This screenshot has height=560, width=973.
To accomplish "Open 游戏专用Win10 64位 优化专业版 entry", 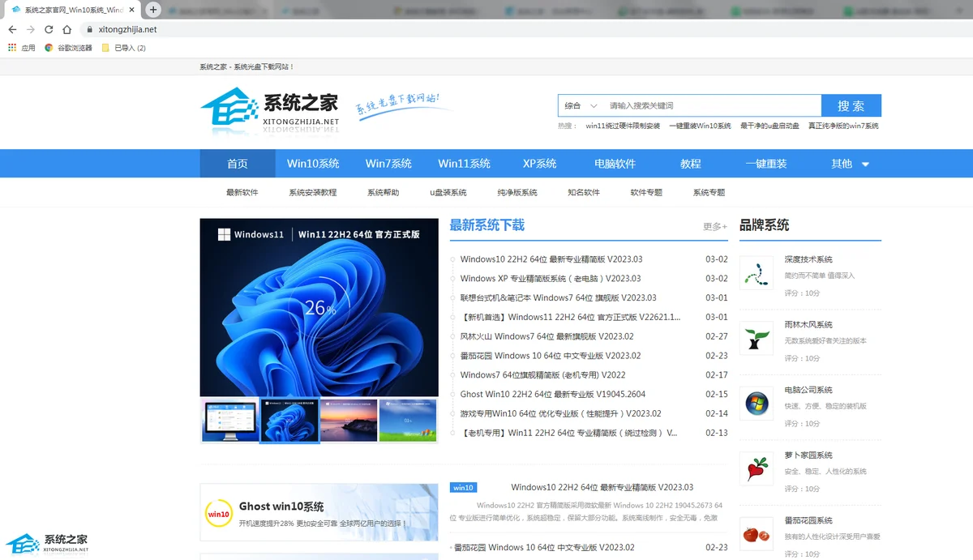I will coord(560,413).
